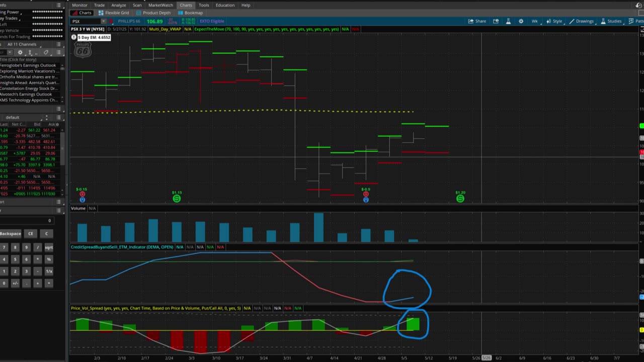
Task: Click the calculator display field
Action: (27, 221)
